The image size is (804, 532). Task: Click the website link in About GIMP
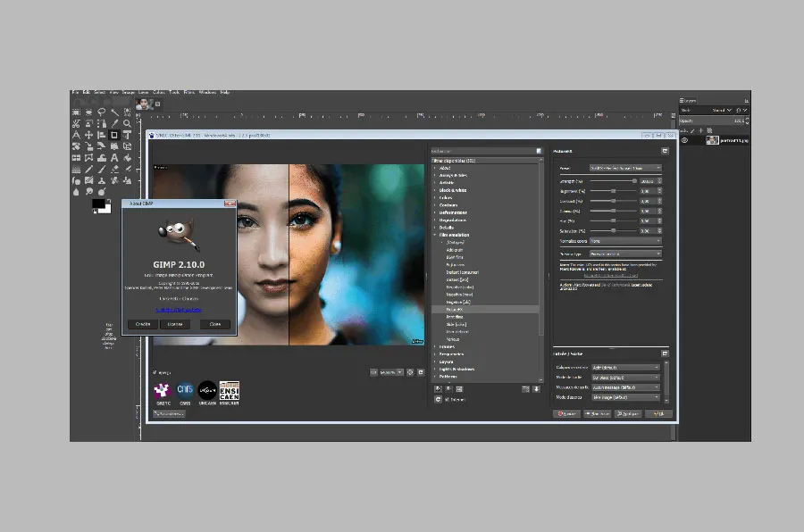179,310
